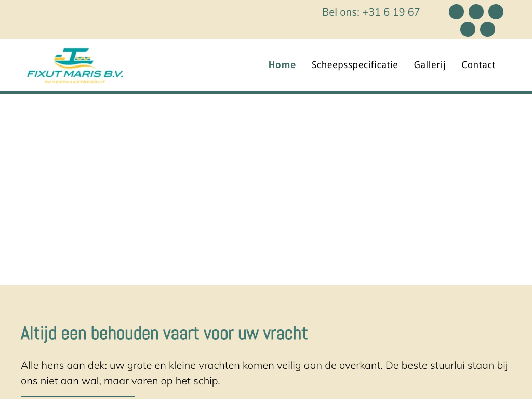Screen dimensions: 532x399
Task: Click the FIXUT MARIS B.V. logo text
Action: [x=75, y=74]
